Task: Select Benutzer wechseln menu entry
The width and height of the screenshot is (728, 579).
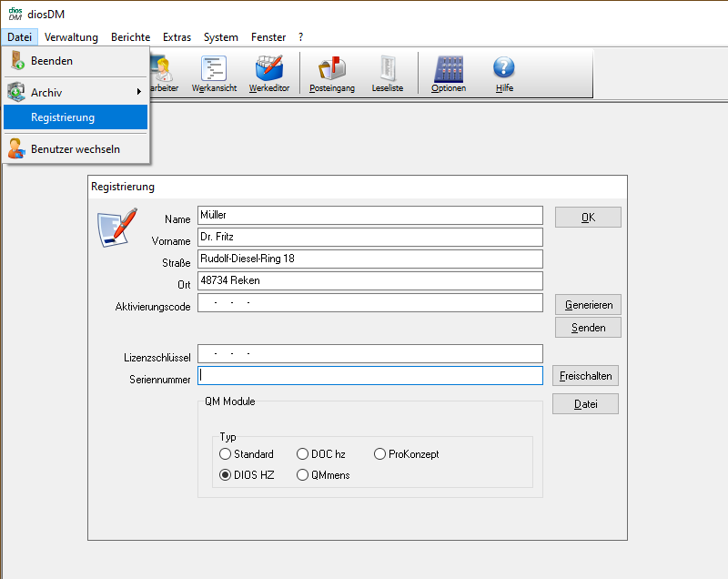Action: click(x=75, y=148)
